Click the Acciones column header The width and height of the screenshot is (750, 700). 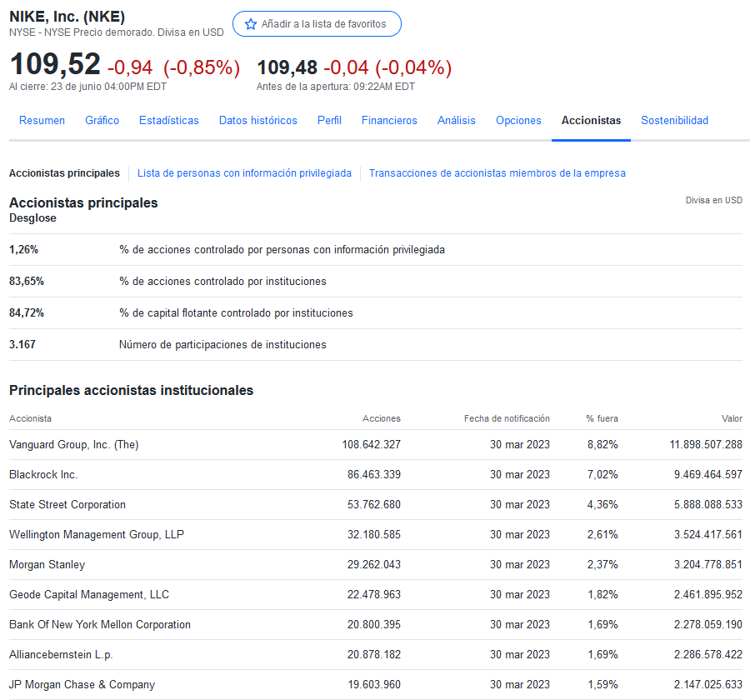381,418
